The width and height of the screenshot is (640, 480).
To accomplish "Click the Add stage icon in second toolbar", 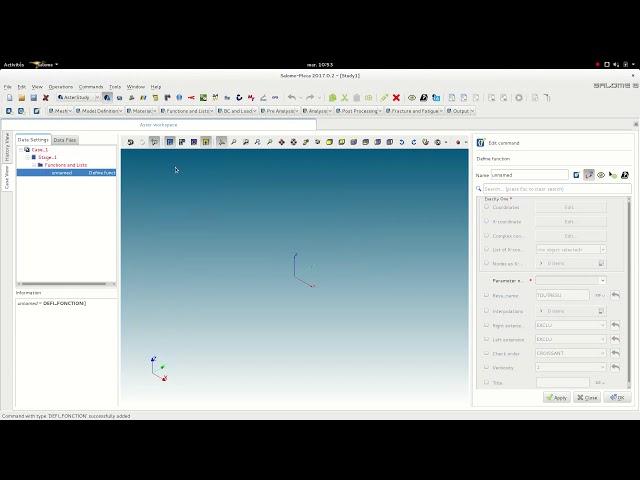I will pyautogui.click(x=9, y=111).
